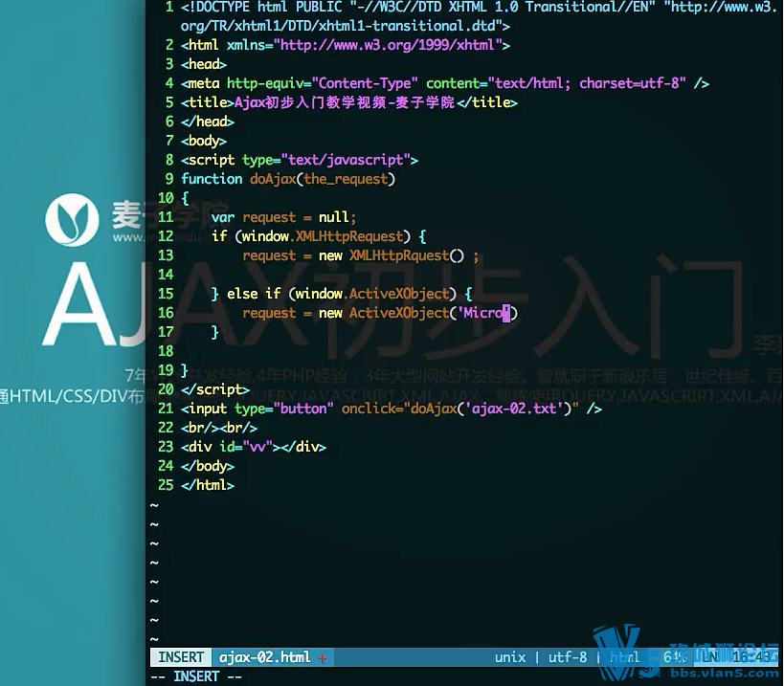The image size is (784, 686).
Task: Click the div id="vv" on line 23
Action: click(x=227, y=447)
